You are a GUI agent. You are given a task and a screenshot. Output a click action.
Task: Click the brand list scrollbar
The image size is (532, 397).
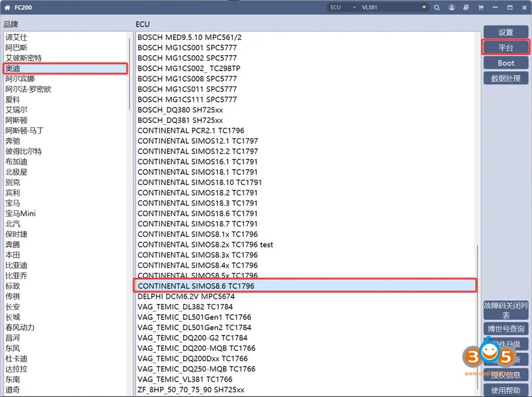(x=129, y=74)
